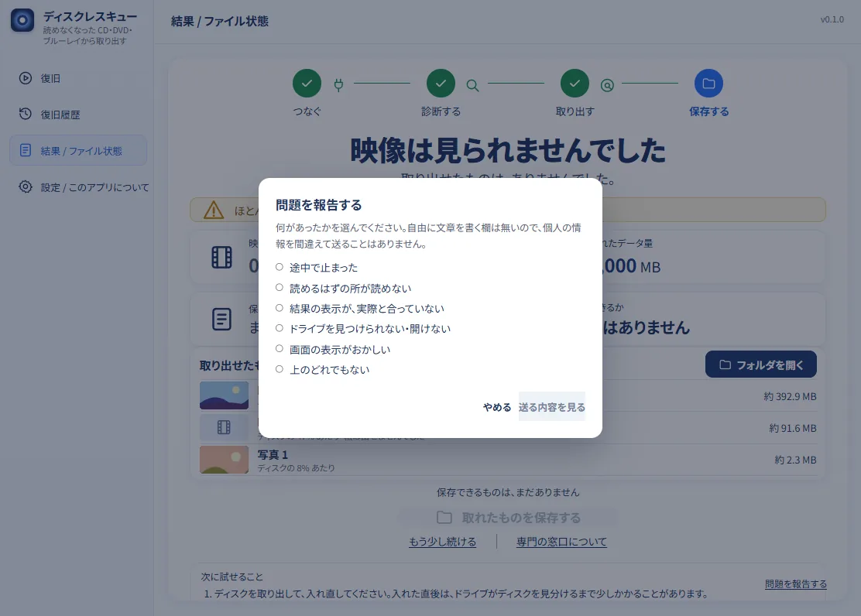Click the つなぐ step checkmark circle
The height and width of the screenshot is (616, 861).
307,84
